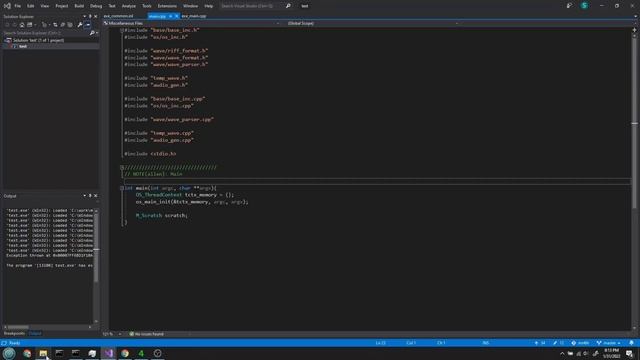Switch to the Output tab at bottom
Image resolution: width=640 pixels, height=360 pixels.
tap(35, 333)
